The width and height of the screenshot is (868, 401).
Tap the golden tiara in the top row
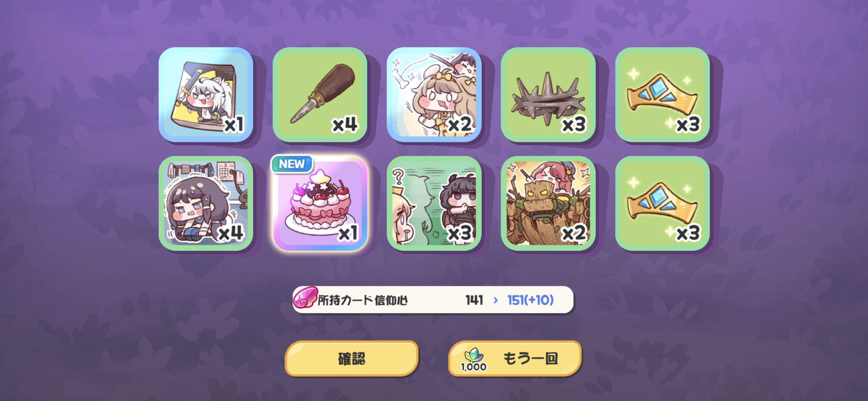(662, 94)
